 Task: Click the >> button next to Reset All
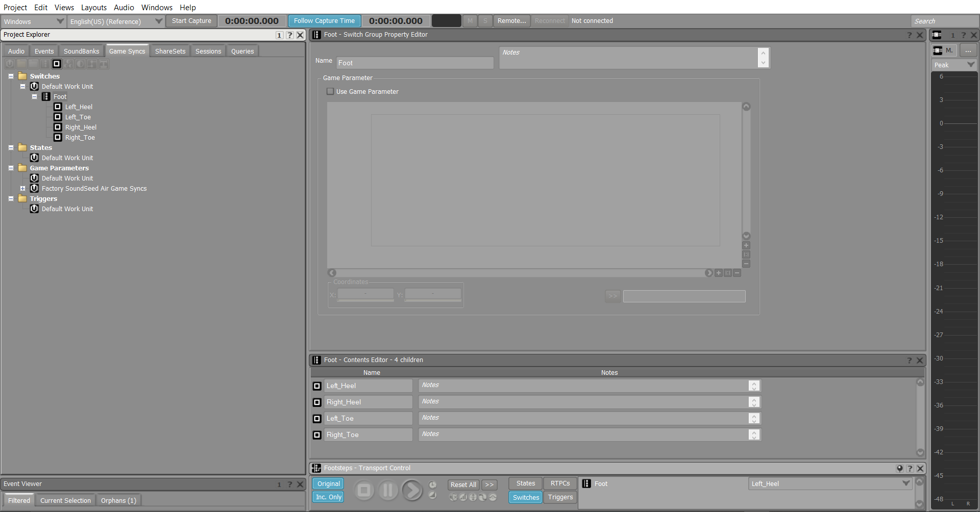click(489, 484)
